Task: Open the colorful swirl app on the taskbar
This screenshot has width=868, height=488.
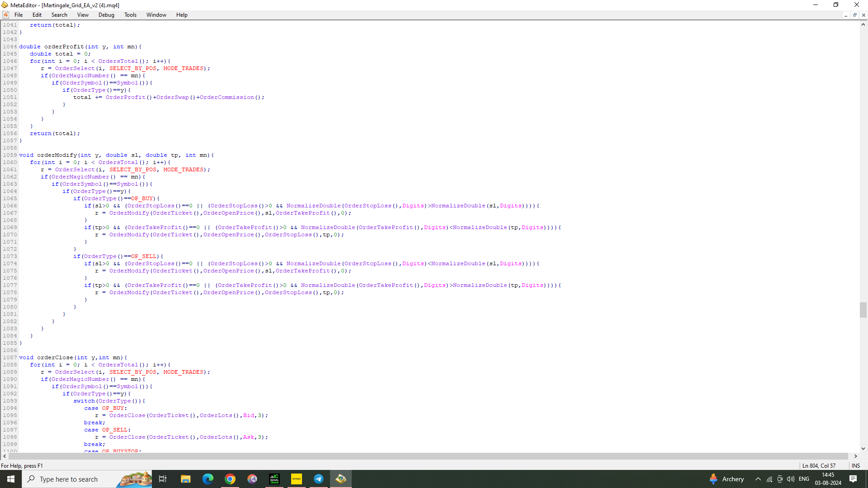Action: coord(252,479)
